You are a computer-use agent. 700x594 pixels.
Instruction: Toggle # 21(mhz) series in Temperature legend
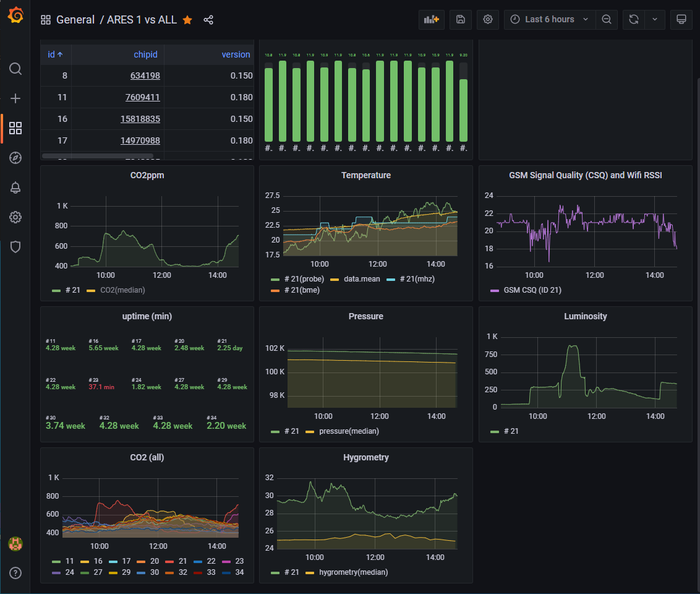click(x=417, y=278)
